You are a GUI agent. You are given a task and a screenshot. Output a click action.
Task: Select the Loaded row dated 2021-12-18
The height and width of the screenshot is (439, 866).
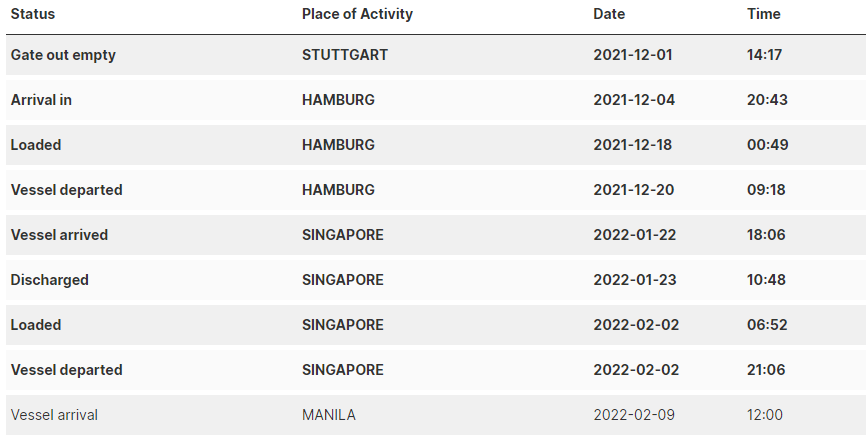coord(436,145)
